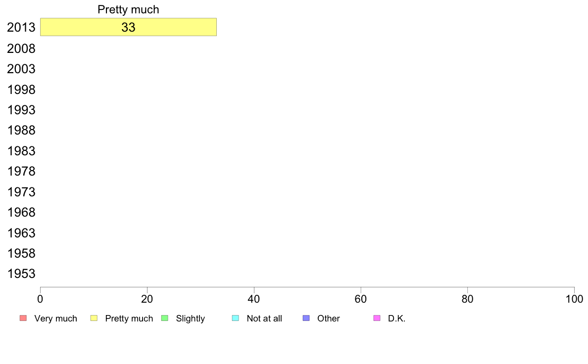This screenshot has height=364, width=588.
Task: Click the 1953 year label
Action: point(21,273)
